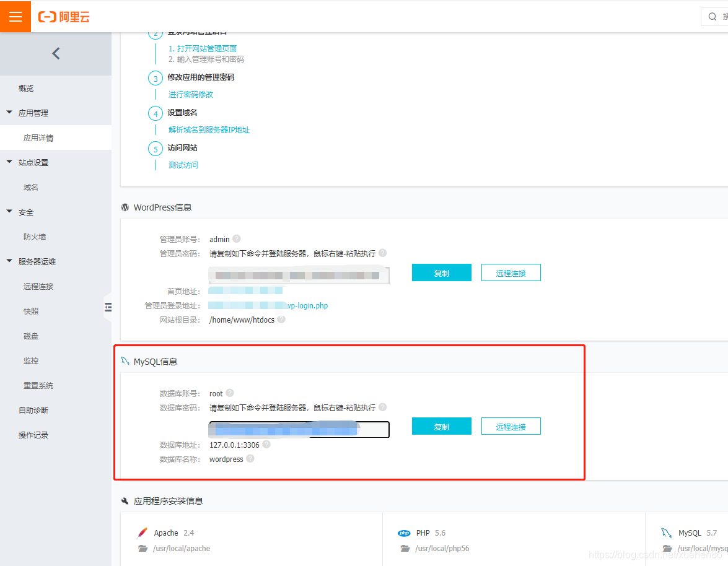
Task: Select the 127.0.0.1:3306 database address text
Action: [x=234, y=445]
